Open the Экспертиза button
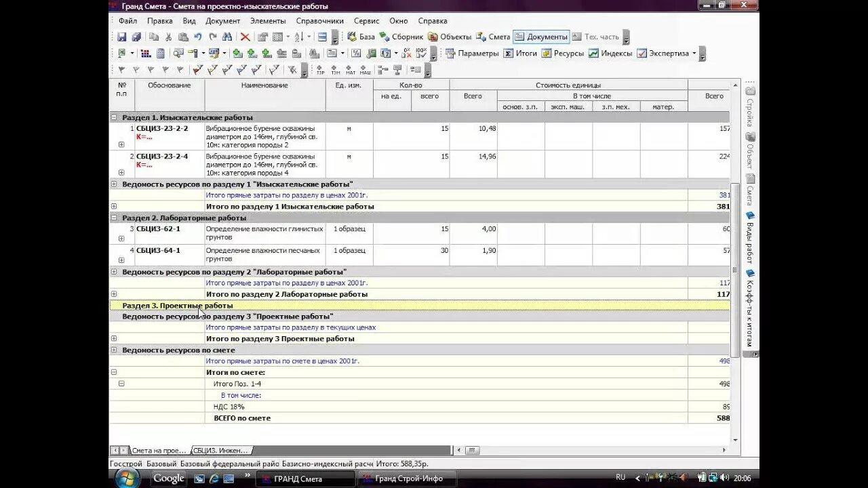 point(663,53)
